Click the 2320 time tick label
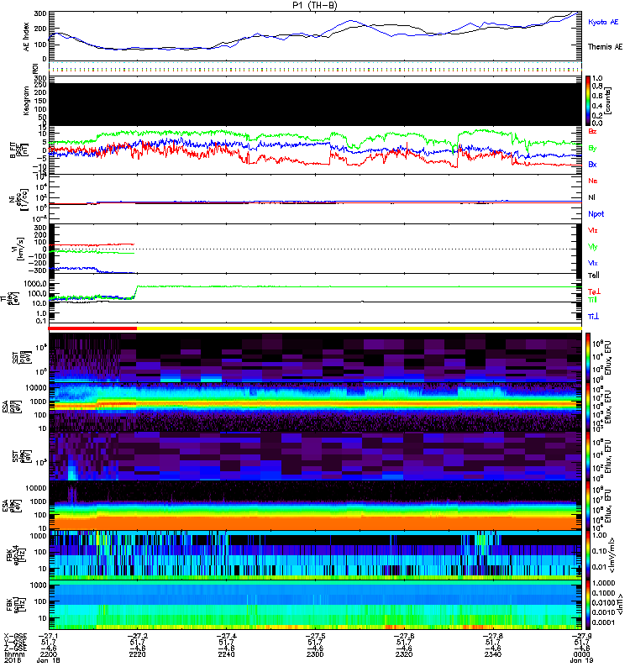The image size is (630, 672). (x=404, y=654)
